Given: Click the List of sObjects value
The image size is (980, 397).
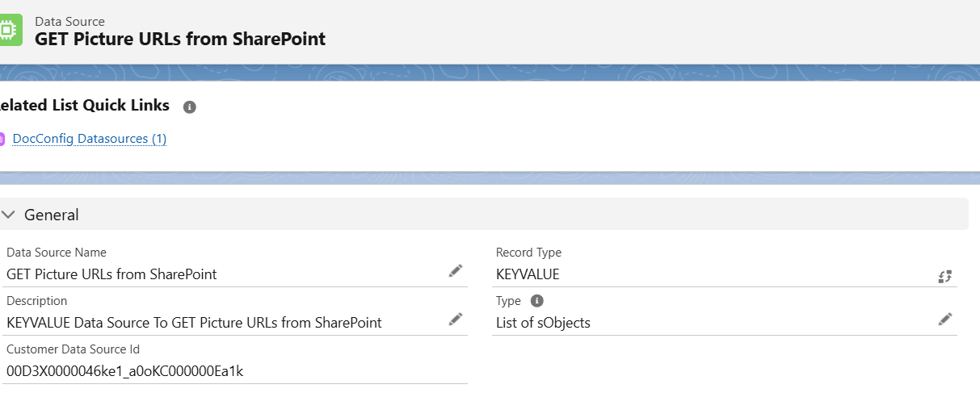Looking at the screenshot, I should point(543,323).
